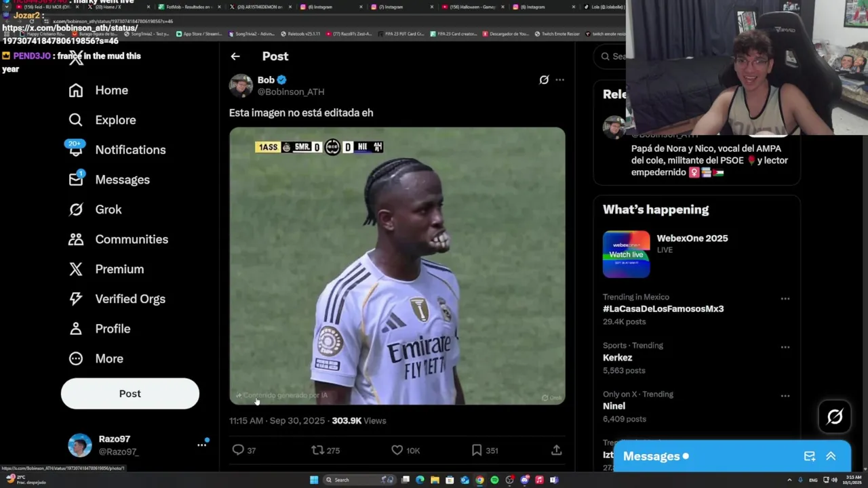This screenshot has height=488, width=868.
Task: Open the Windows Start menu
Action: coord(314,480)
